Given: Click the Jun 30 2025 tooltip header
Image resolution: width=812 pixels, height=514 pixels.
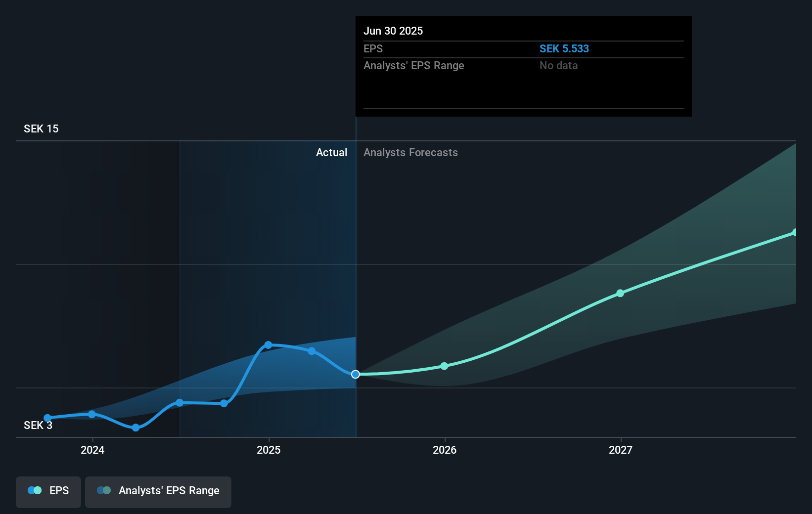Looking at the screenshot, I should pyautogui.click(x=394, y=31).
